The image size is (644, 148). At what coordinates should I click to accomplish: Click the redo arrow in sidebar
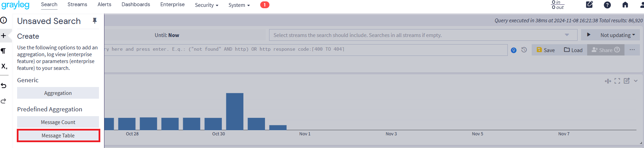click(x=4, y=101)
